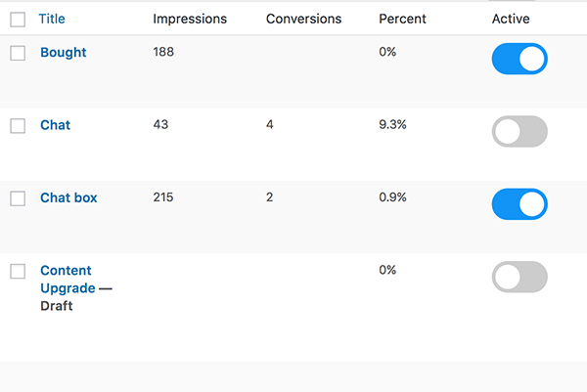Click the Impressions column header

pyautogui.click(x=190, y=19)
